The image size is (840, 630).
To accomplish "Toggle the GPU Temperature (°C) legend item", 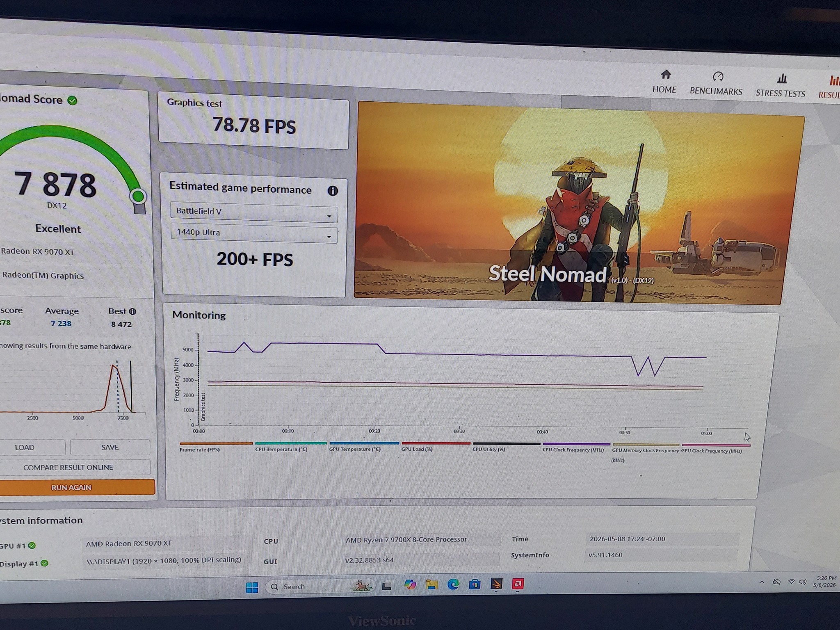I will 364,446.
